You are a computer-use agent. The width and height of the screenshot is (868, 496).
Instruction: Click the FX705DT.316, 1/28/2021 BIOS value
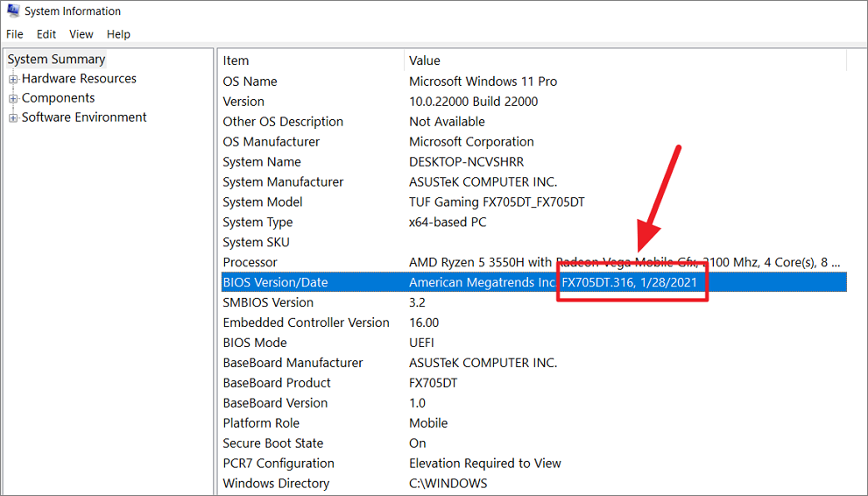630,282
